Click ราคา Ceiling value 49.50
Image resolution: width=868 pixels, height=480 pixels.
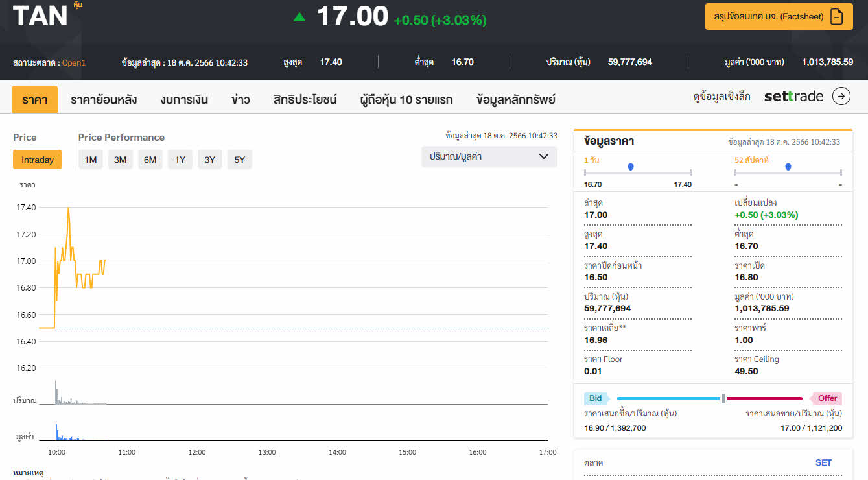pyautogui.click(x=746, y=372)
